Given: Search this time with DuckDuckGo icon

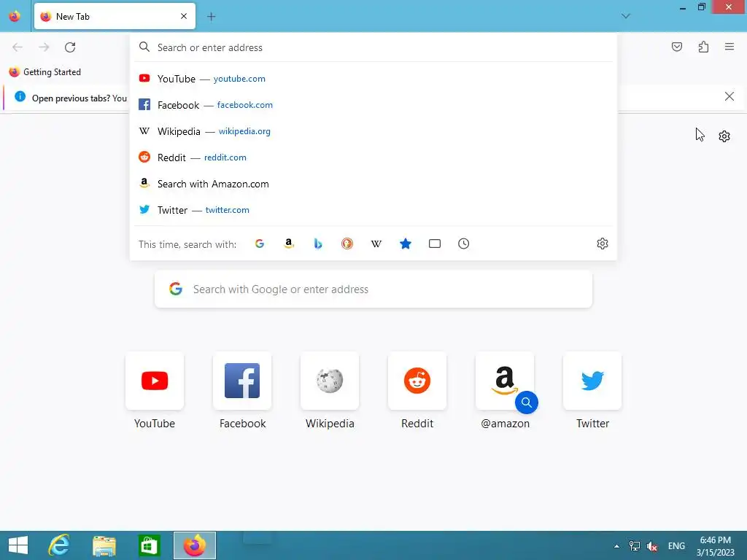Looking at the screenshot, I should [x=347, y=244].
